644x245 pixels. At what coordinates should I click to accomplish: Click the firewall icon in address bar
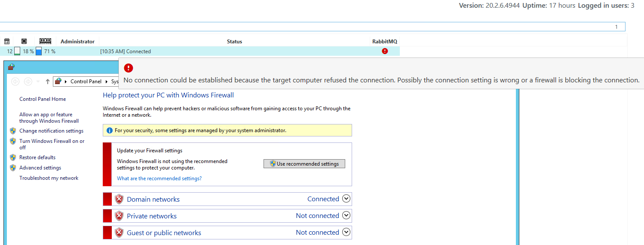coord(58,82)
